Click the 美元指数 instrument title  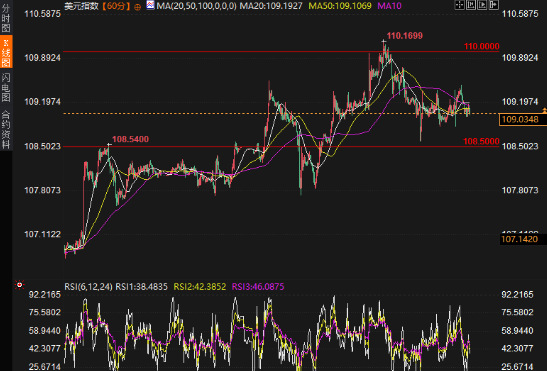[82, 6]
